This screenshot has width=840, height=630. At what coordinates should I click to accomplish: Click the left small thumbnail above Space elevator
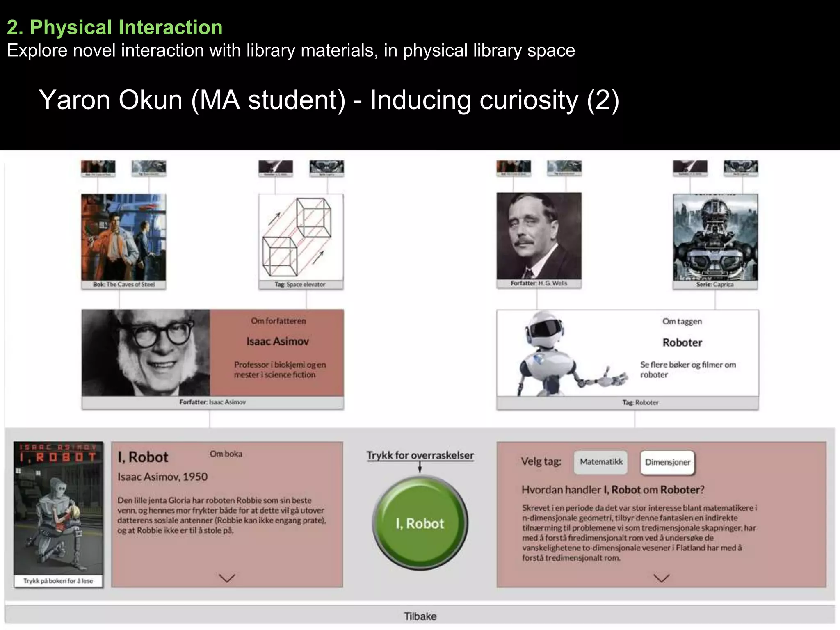[x=276, y=168]
